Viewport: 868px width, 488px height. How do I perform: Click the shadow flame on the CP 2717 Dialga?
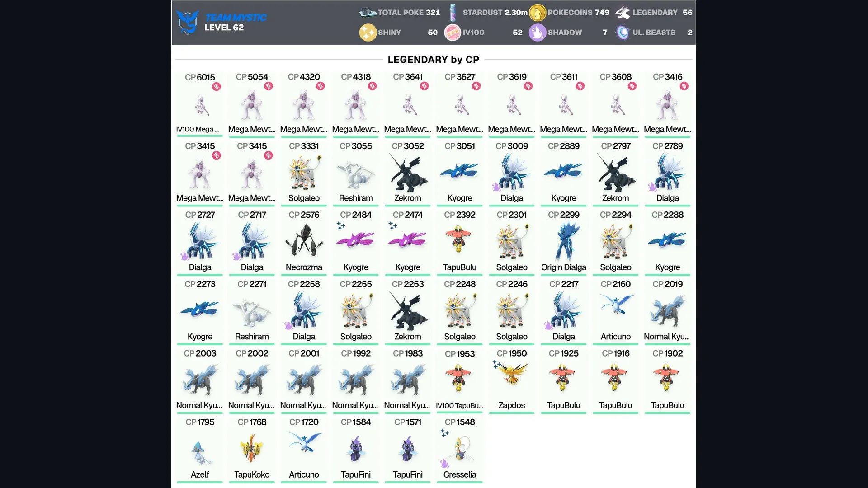click(236, 256)
